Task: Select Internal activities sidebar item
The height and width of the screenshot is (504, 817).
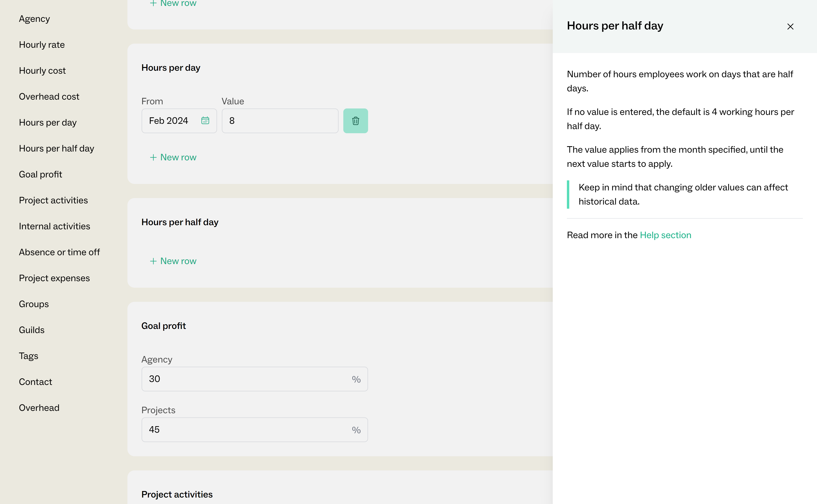Action: click(54, 226)
